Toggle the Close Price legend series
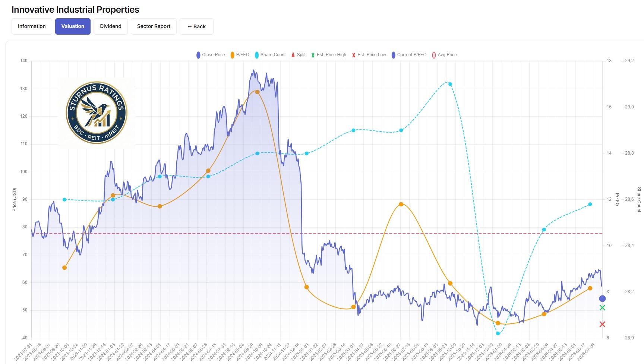 [x=211, y=55]
